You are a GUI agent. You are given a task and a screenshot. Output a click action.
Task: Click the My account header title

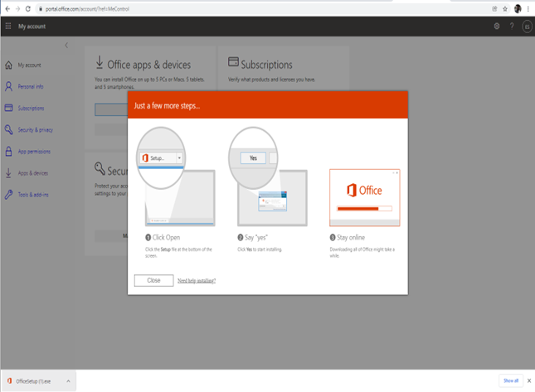(32, 27)
